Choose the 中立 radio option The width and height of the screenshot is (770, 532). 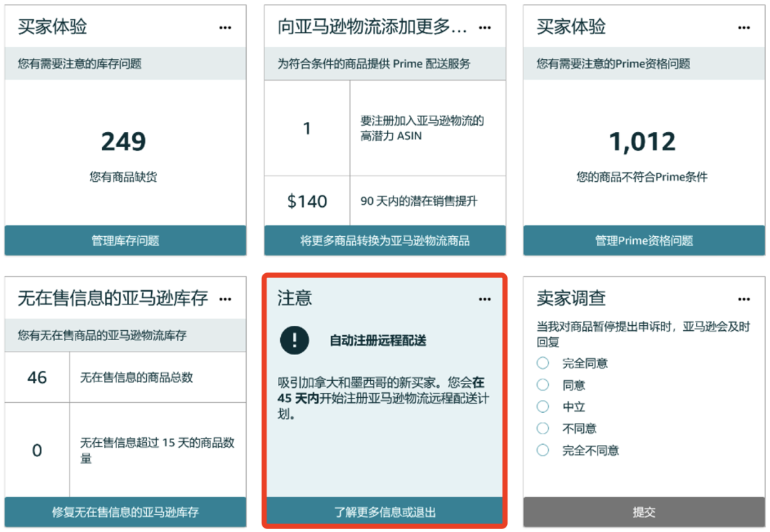pyautogui.click(x=543, y=406)
